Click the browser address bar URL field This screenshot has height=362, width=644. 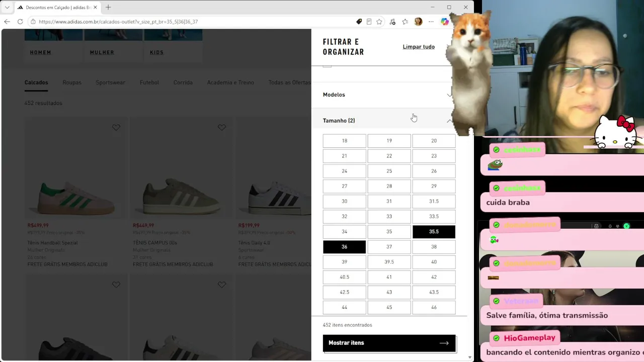[x=196, y=22]
